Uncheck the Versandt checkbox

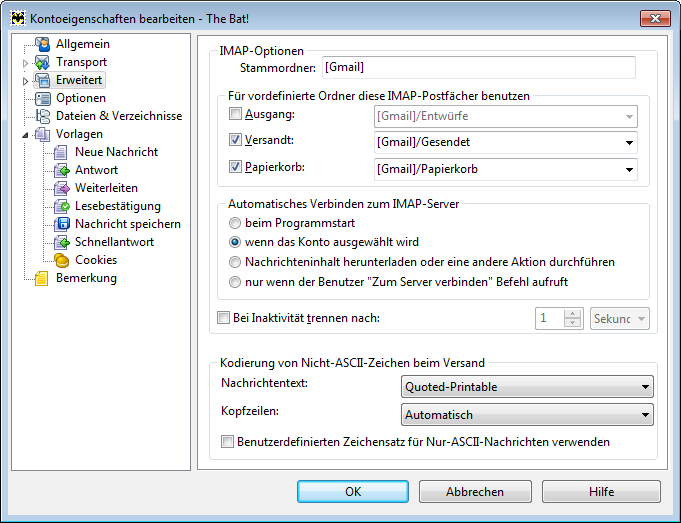(x=235, y=140)
